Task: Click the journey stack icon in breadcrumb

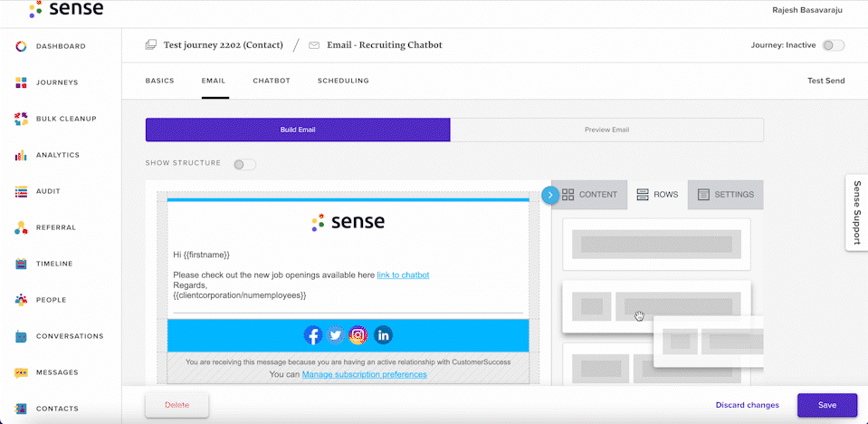Action: (150, 45)
